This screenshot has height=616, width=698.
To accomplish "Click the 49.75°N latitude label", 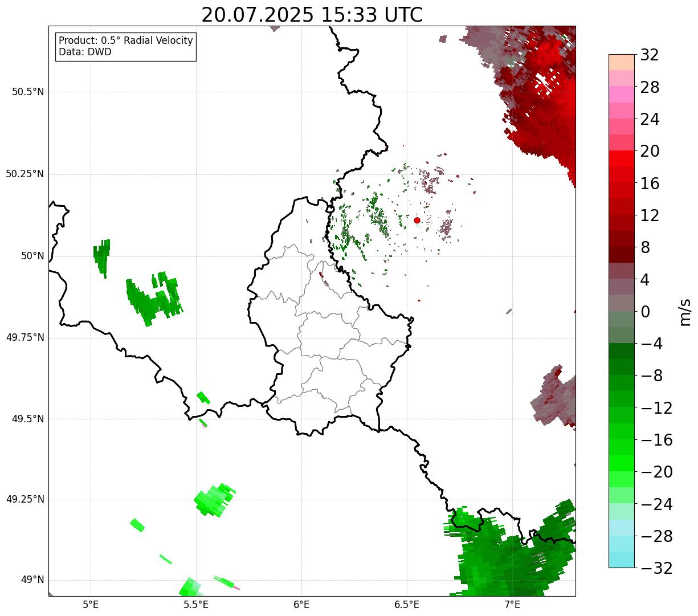I will pyautogui.click(x=25, y=337).
